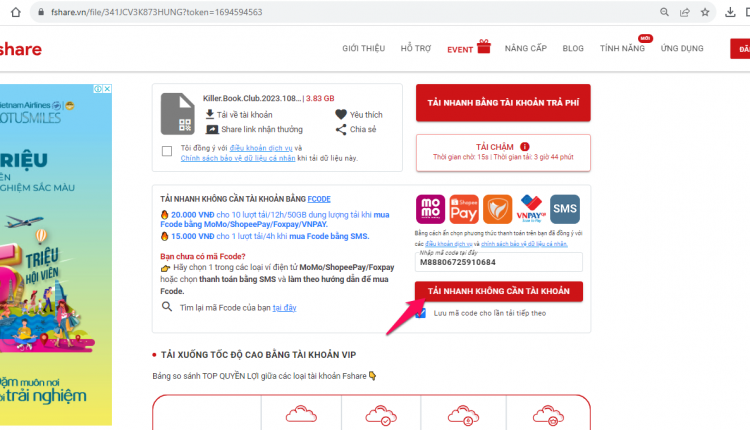The height and width of the screenshot is (430, 750).
Task: Open 'Chính sách bảo vệ dữ liệu cá nhân' link
Action: pyautogui.click(x=238, y=158)
